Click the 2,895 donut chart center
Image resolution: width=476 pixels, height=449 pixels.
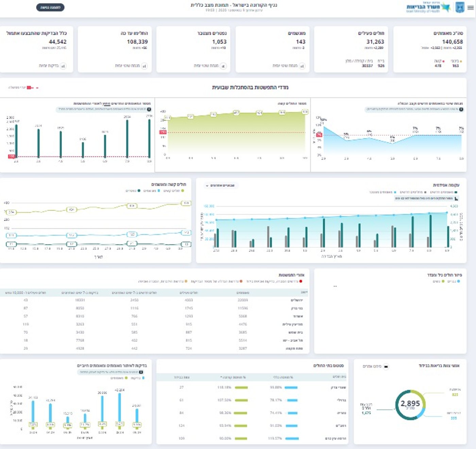click(x=410, y=404)
